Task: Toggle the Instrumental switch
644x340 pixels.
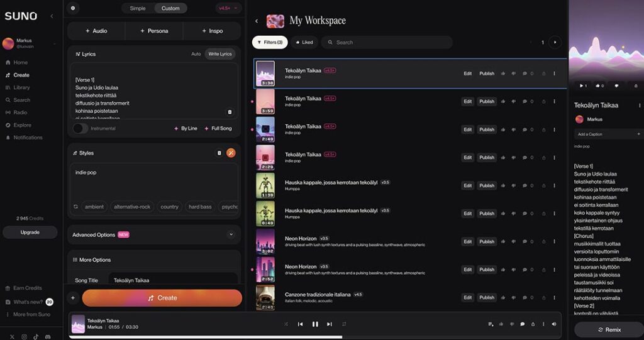Action: (x=80, y=128)
